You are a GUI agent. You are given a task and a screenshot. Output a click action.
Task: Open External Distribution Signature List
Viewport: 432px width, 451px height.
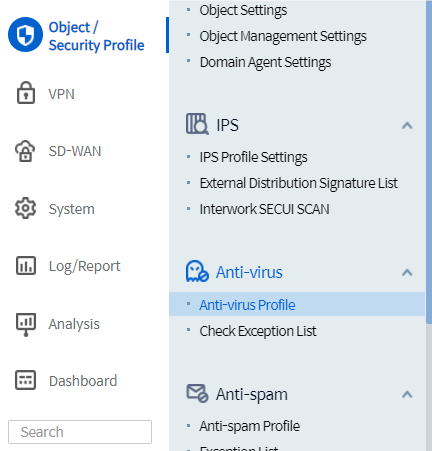299,183
